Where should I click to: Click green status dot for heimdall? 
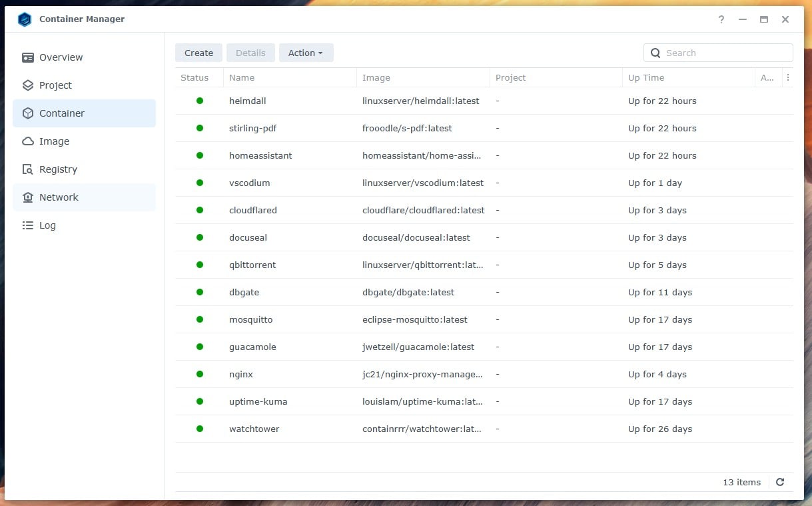(x=199, y=101)
